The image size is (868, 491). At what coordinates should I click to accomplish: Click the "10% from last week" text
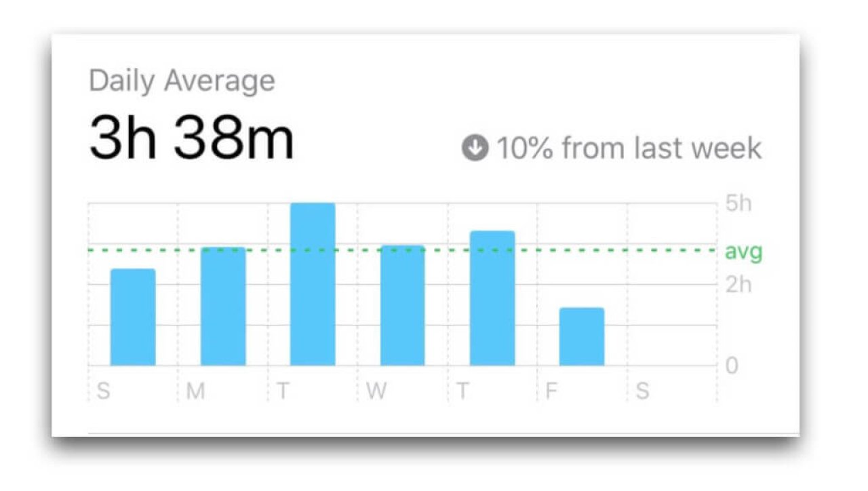[629, 148]
